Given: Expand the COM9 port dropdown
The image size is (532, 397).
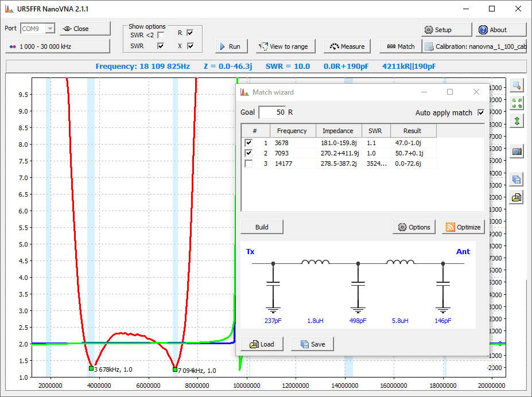Looking at the screenshot, I should click(x=50, y=29).
